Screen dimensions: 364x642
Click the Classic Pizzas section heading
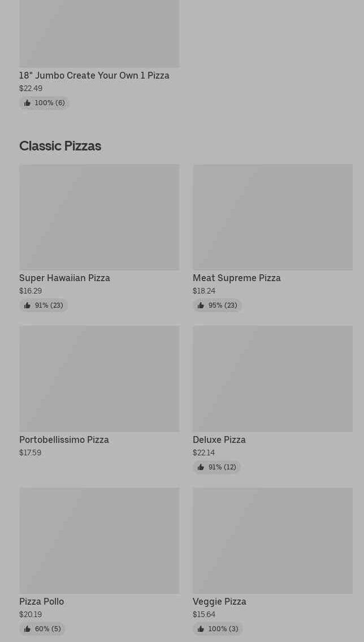point(60,146)
